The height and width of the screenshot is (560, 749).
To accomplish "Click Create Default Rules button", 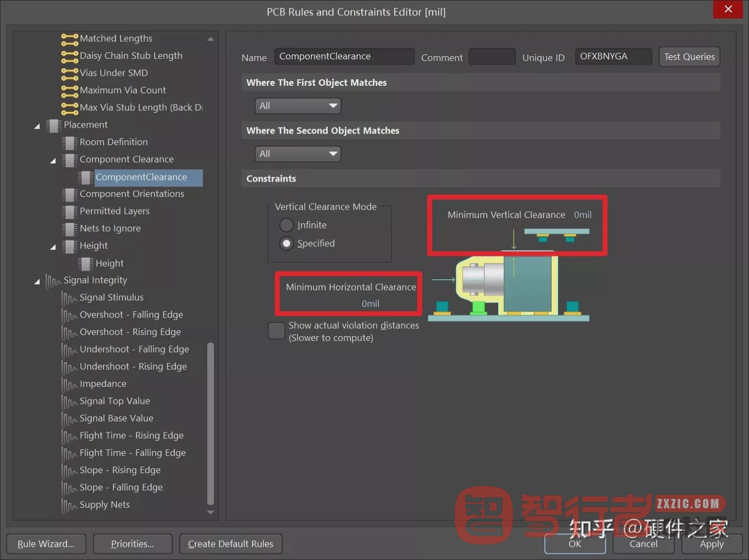I will click(x=230, y=544).
